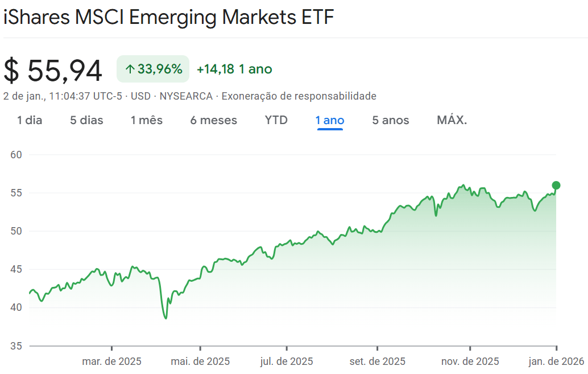
Task: Select the 5 dias range tab
Action: click(86, 120)
